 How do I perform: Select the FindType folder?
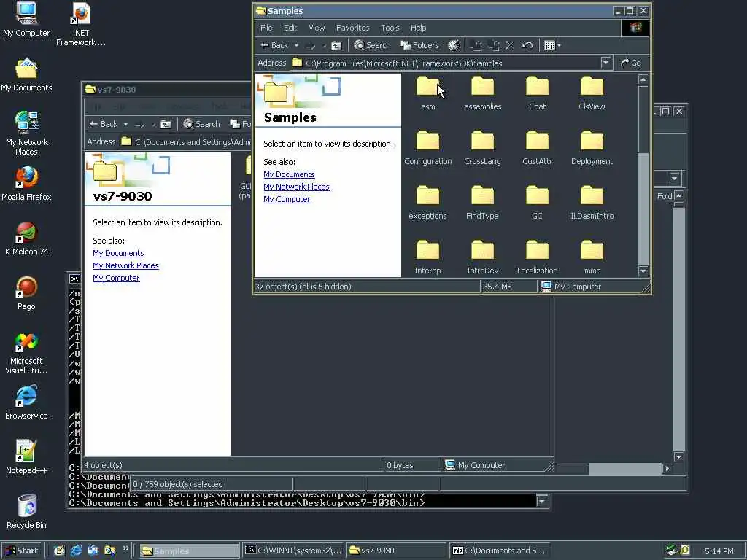point(483,203)
